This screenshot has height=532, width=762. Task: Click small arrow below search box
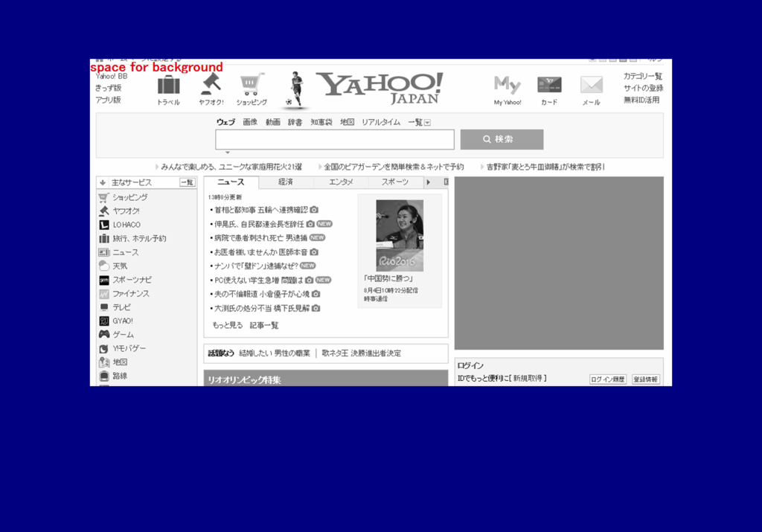228,153
